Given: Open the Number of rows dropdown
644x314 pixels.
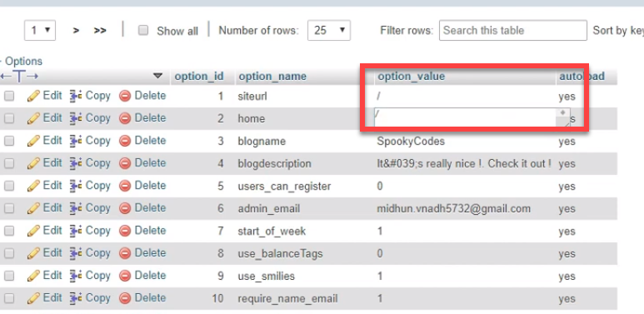Looking at the screenshot, I should pos(329,30).
